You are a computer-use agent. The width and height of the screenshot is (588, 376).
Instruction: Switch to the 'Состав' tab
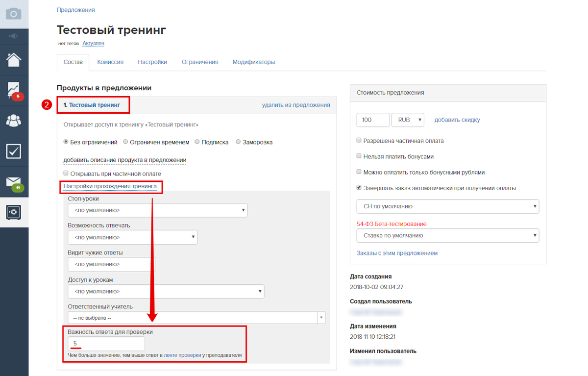click(x=73, y=62)
